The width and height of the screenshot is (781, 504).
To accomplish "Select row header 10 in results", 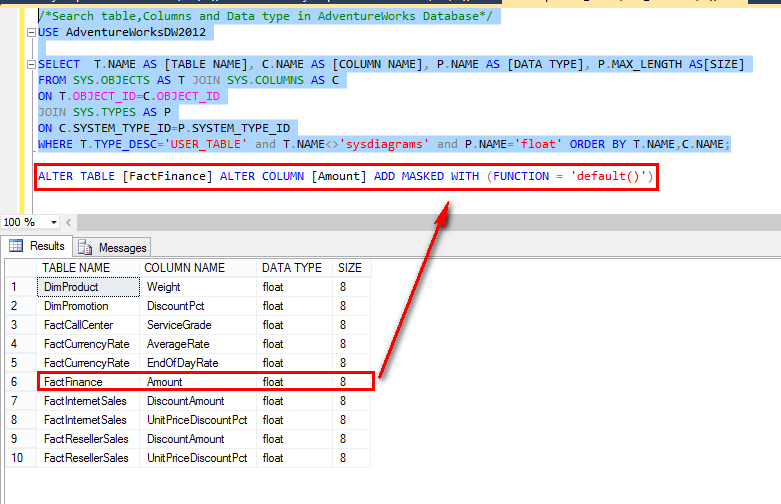I will 21,458.
